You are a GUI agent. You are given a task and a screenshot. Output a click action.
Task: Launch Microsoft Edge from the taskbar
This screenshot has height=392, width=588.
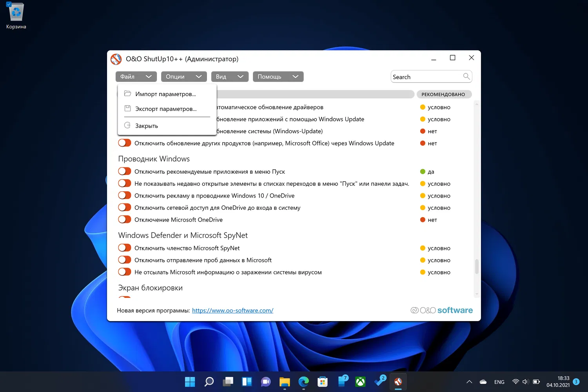(x=303, y=381)
